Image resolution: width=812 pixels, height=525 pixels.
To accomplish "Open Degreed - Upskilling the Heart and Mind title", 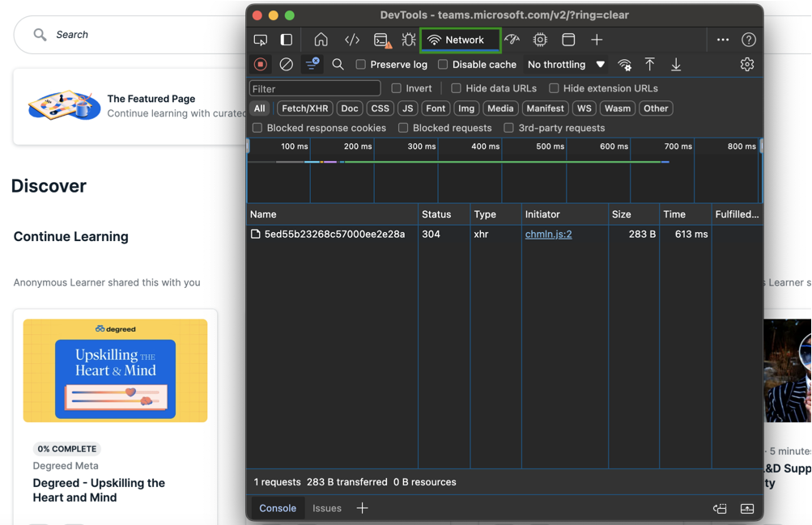I will [x=99, y=490].
